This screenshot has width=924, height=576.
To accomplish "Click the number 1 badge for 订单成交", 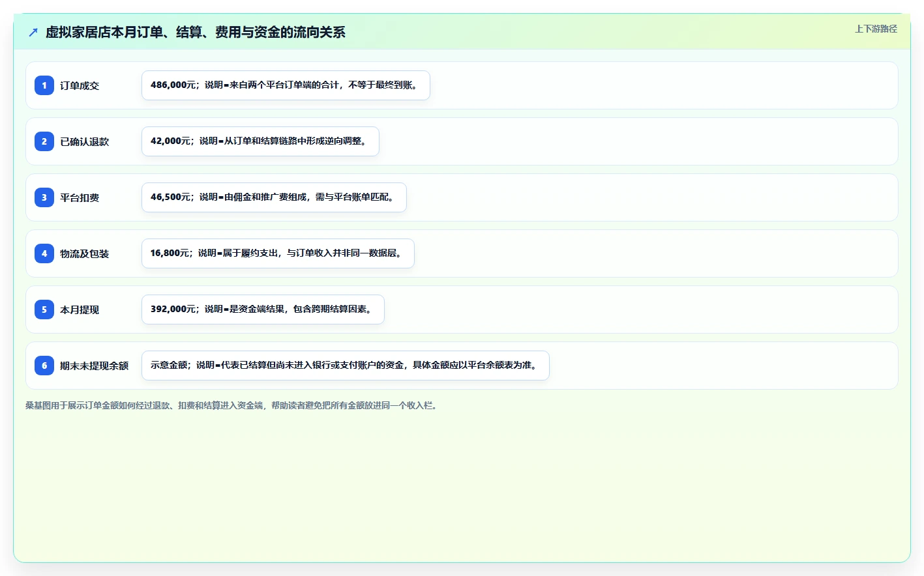I will point(44,85).
